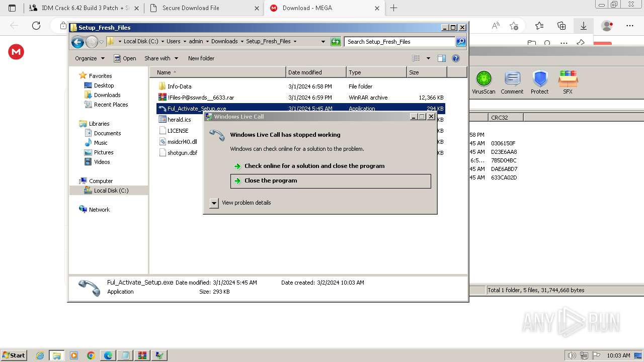644x362 pixels.
Task: Expand breadcrumb arrow after Setup_Fresh_Files
Action: 295,42
